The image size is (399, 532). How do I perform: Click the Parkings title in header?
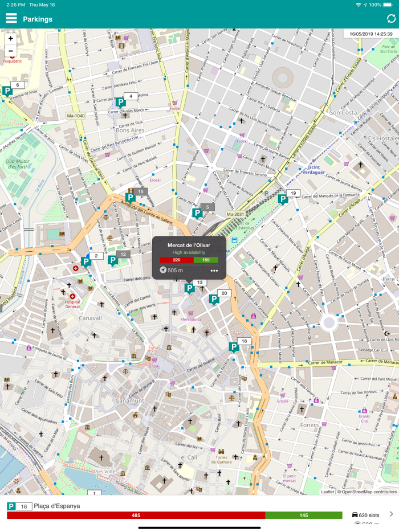[38, 19]
